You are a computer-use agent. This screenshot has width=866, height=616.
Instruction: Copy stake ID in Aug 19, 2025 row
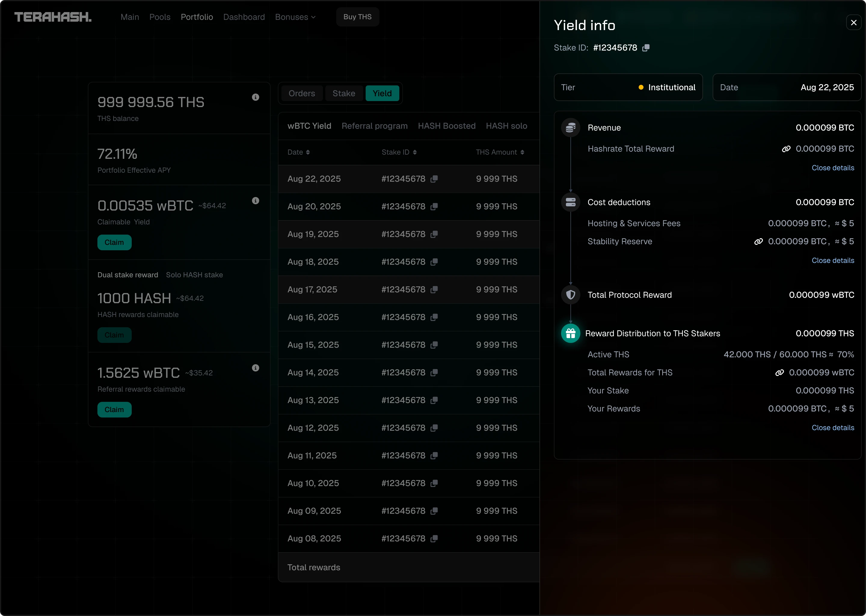[434, 234]
